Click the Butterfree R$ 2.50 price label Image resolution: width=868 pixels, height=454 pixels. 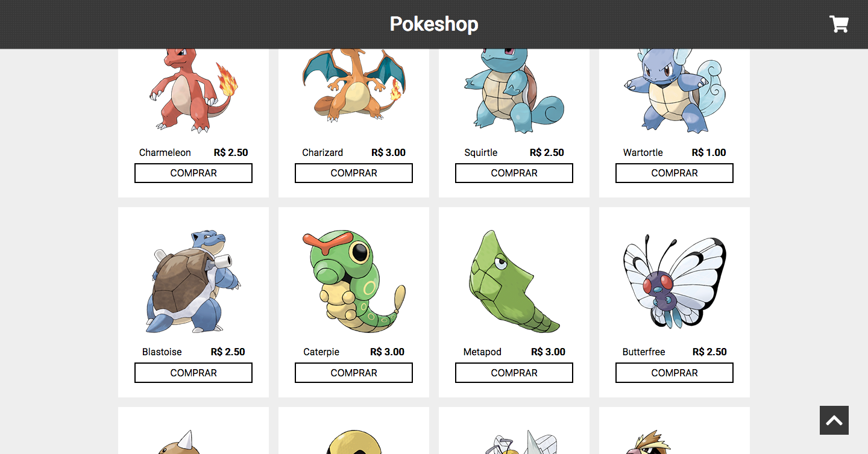(709, 352)
